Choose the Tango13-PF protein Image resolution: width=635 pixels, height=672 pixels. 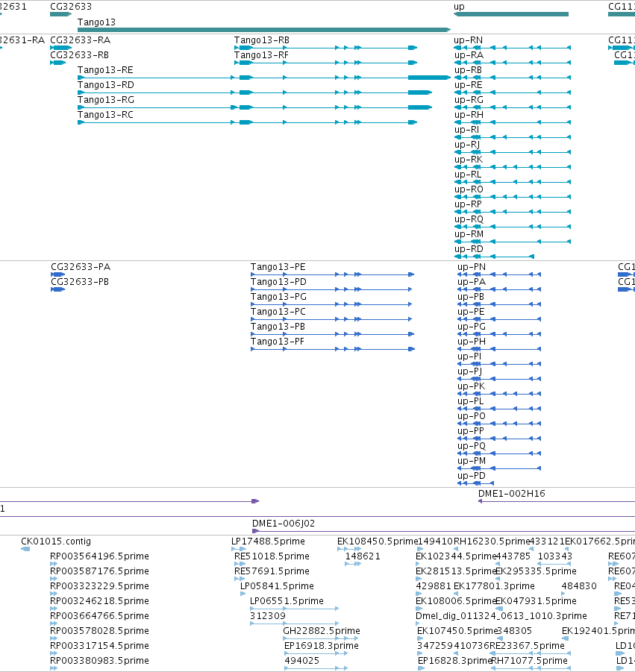(278, 342)
